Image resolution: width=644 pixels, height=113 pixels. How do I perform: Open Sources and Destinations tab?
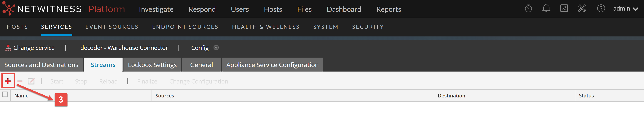pos(41,65)
